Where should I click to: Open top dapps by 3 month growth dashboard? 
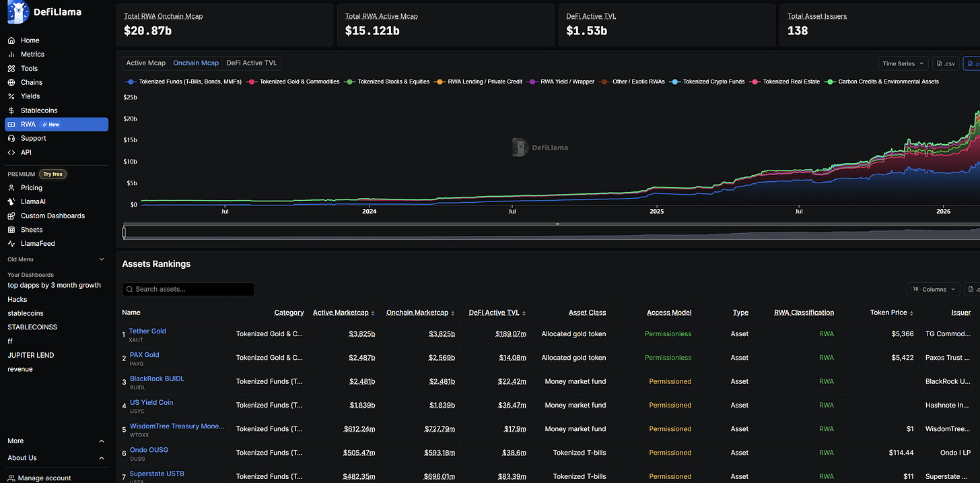coord(55,286)
